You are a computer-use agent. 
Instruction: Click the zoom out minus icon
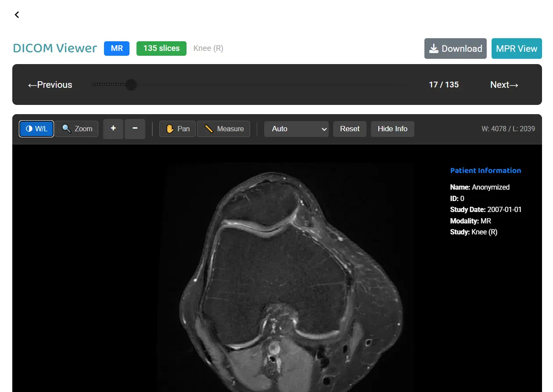(x=135, y=129)
